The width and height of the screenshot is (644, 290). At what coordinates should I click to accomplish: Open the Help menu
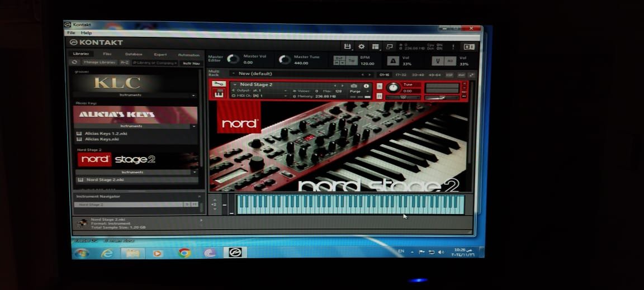point(86,32)
